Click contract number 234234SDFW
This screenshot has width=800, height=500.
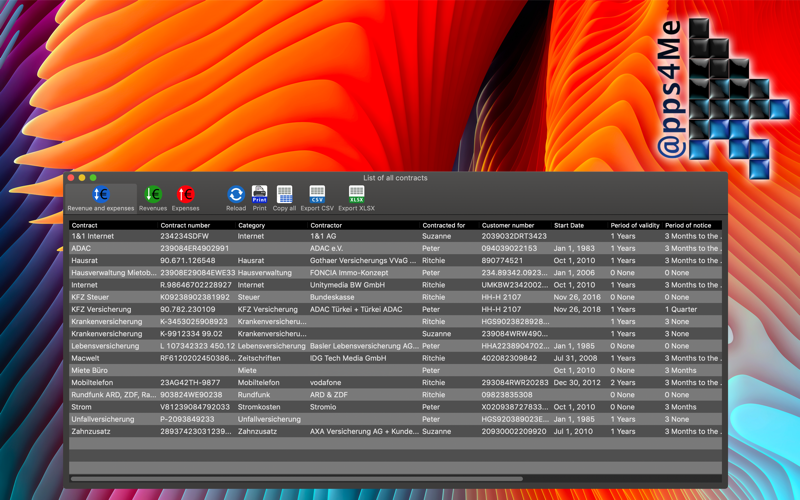[184, 236]
